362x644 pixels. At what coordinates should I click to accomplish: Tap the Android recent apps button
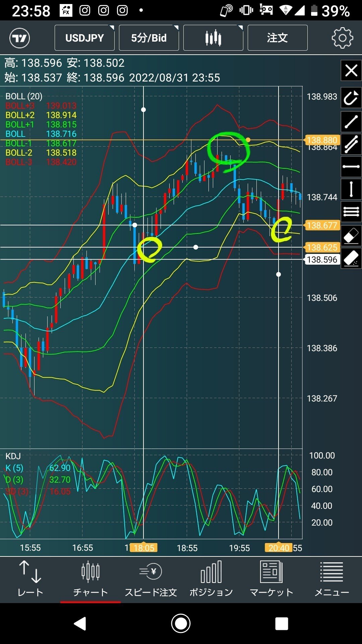(282, 624)
